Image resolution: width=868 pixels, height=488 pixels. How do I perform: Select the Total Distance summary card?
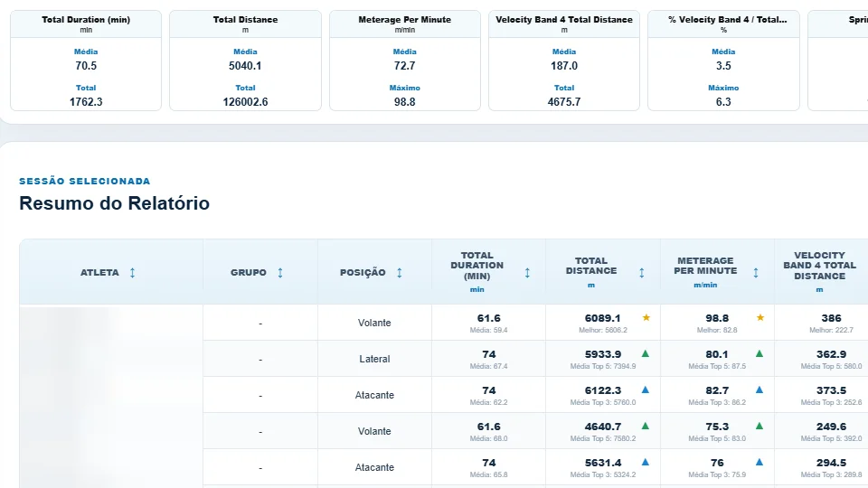click(x=245, y=61)
